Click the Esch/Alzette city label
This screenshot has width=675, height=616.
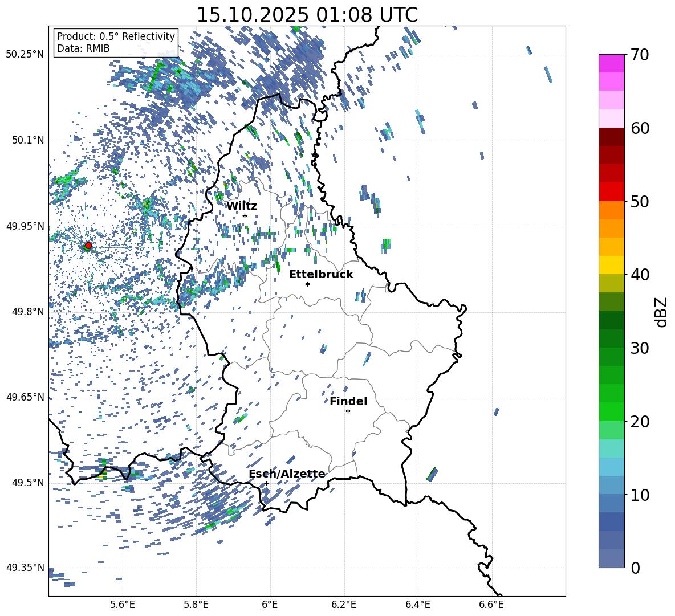click(x=287, y=474)
